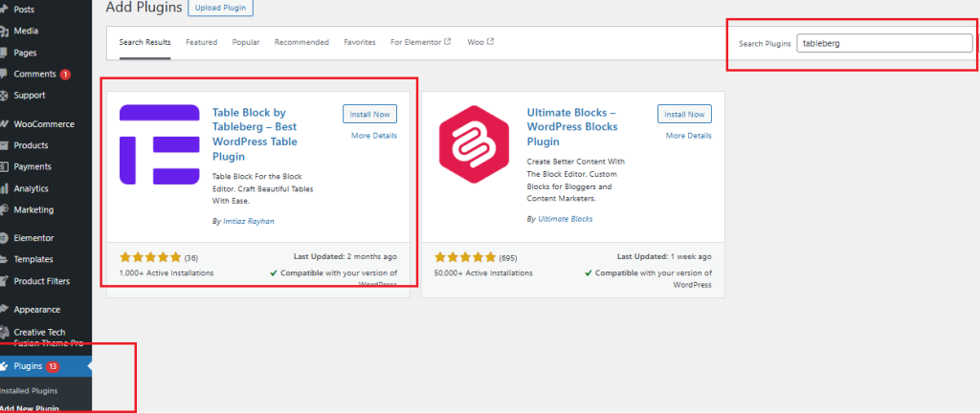Click the Ultimate Blocks five-star rating

(x=465, y=257)
